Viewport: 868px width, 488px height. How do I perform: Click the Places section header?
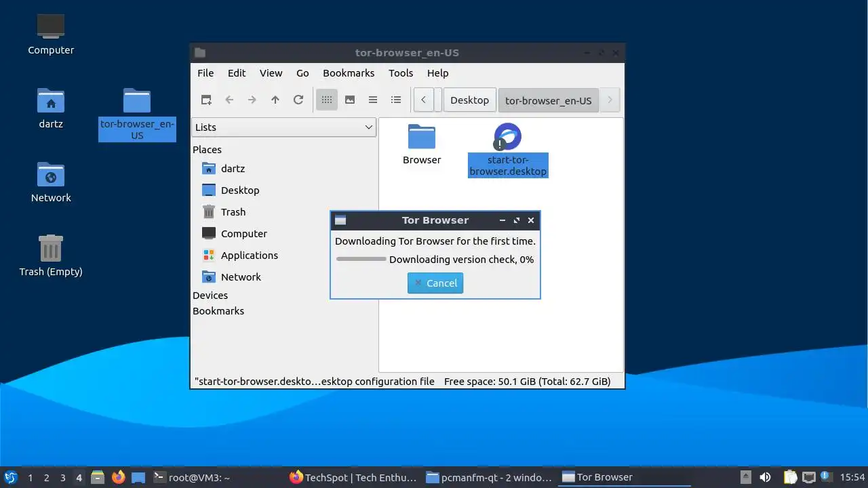(207, 150)
